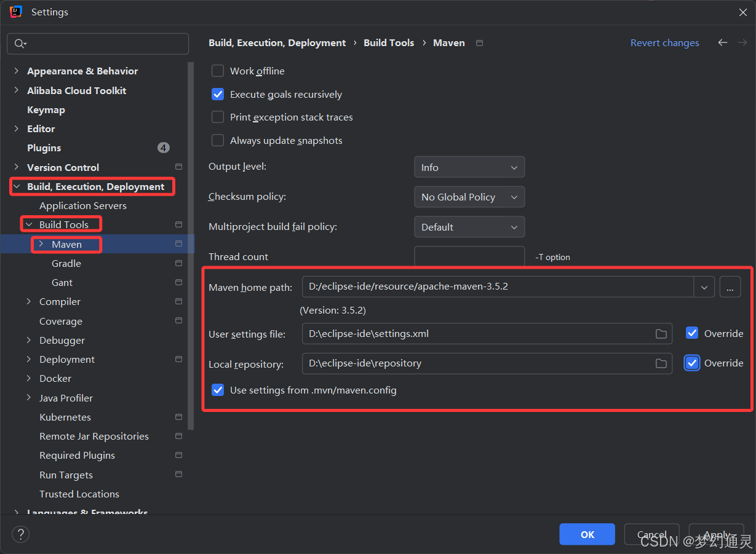This screenshot has height=554, width=756.
Task: Click Build Tools in the breadcrumb
Action: [389, 43]
